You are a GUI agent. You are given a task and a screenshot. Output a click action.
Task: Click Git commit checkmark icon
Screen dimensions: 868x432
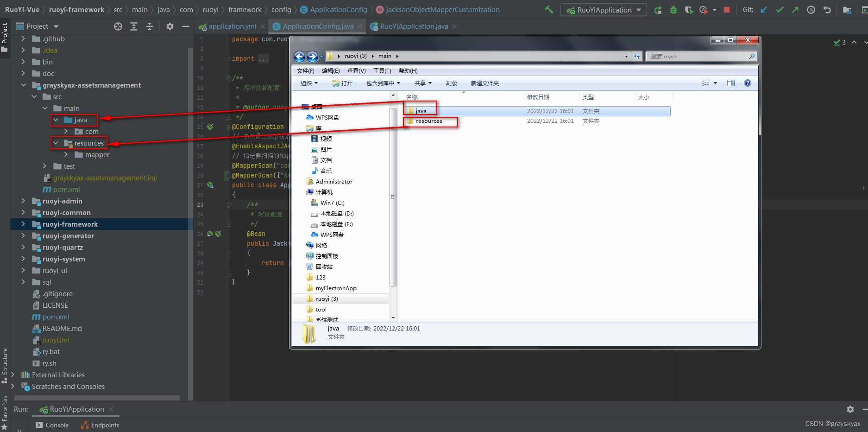tap(780, 10)
